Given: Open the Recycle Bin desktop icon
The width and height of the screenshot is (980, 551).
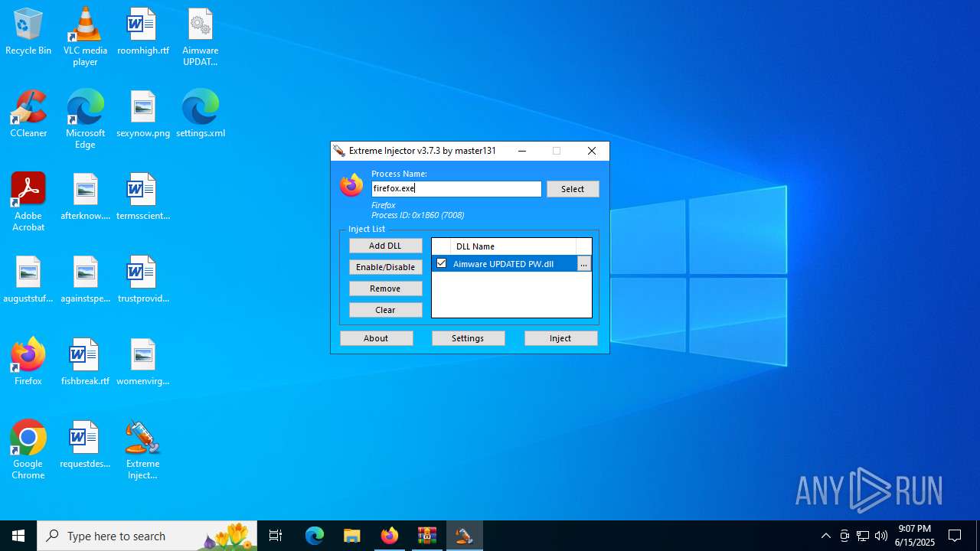Looking at the screenshot, I should [28, 32].
